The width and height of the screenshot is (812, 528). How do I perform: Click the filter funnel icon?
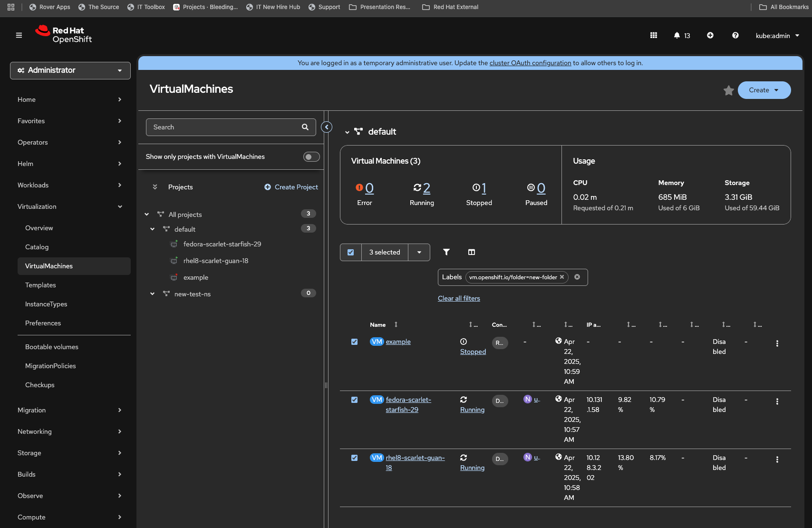click(446, 252)
